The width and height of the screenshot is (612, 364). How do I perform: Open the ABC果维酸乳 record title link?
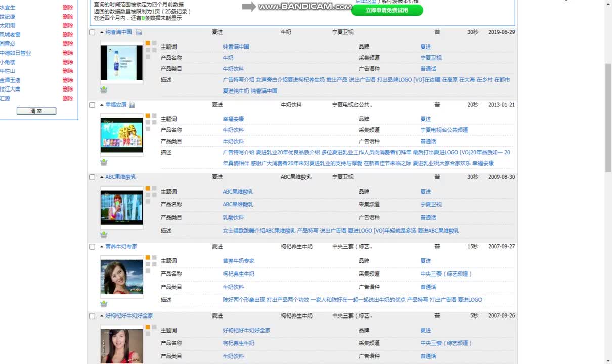(120, 177)
